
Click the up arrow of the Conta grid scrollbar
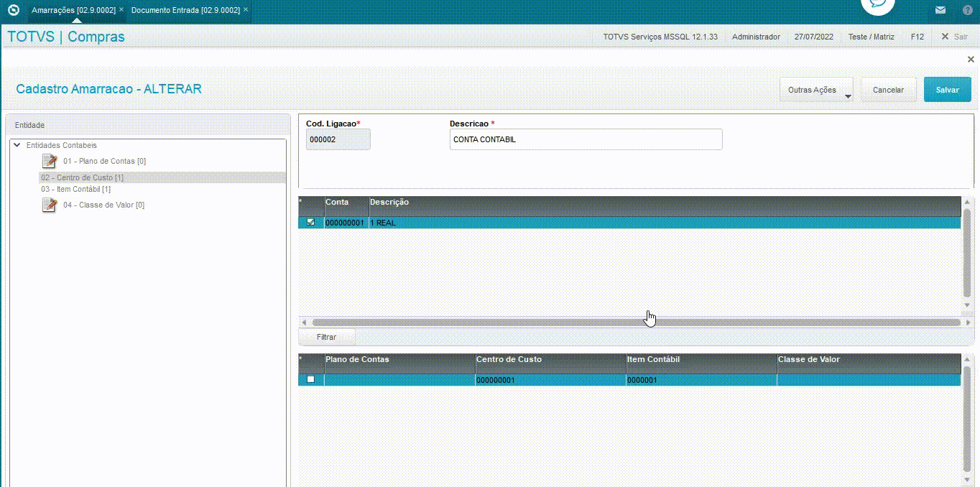(x=967, y=203)
